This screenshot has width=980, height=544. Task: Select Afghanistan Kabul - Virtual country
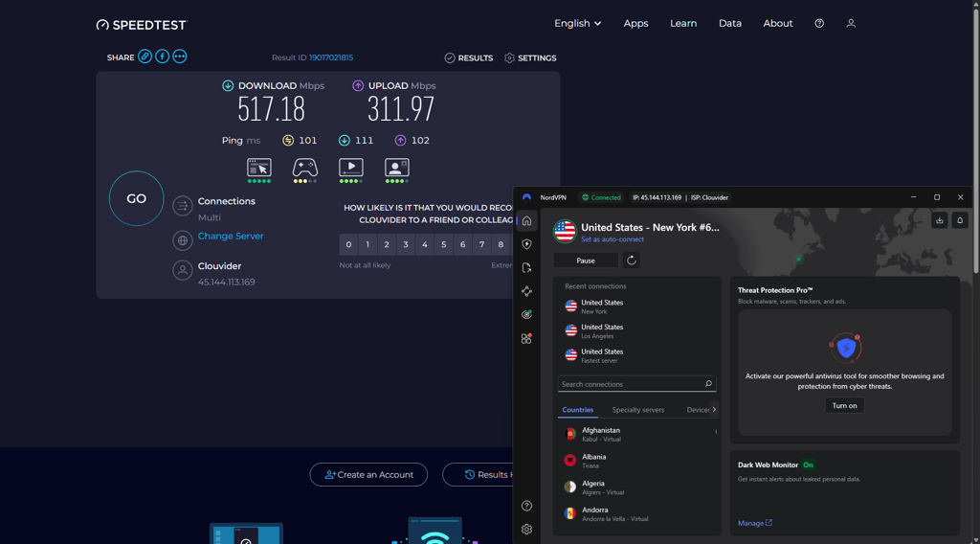click(x=636, y=434)
